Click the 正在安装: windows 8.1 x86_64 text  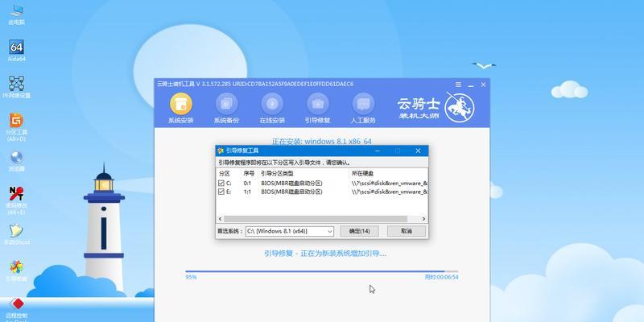tap(321, 142)
